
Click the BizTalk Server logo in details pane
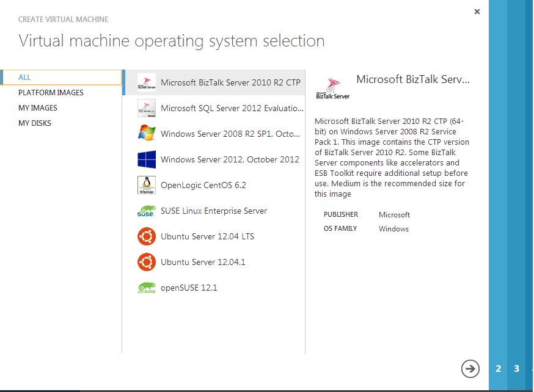tap(332, 89)
